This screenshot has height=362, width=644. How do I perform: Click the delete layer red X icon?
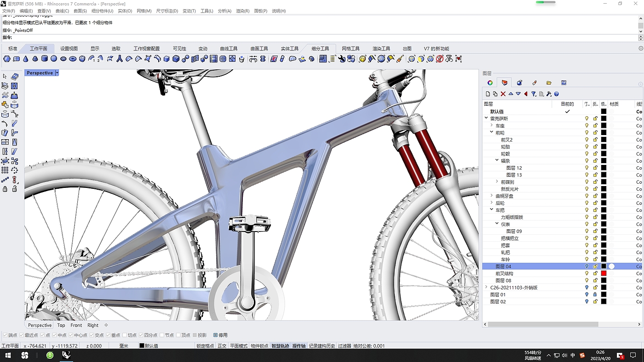(x=503, y=94)
